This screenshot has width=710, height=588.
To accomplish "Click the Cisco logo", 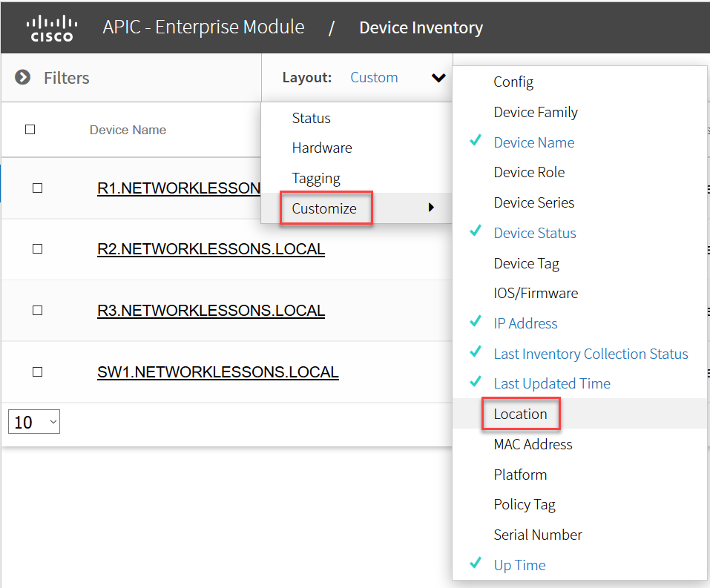I will [52, 28].
